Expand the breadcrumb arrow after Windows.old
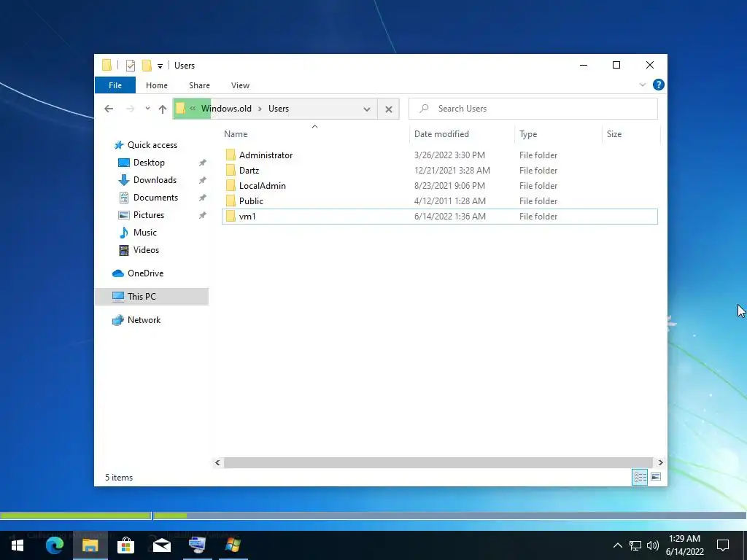Image resolution: width=747 pixels, height=560 pixels. click(x=260, y=109)
